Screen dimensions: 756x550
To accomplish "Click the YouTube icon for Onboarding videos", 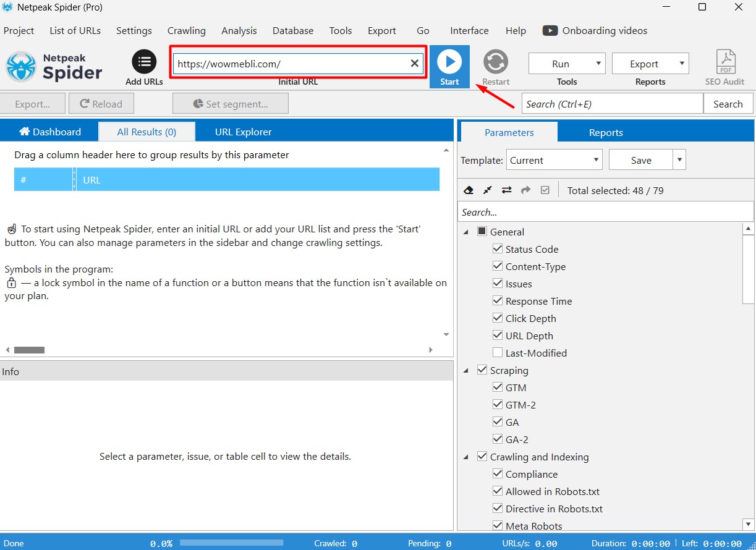I will 550,30.
